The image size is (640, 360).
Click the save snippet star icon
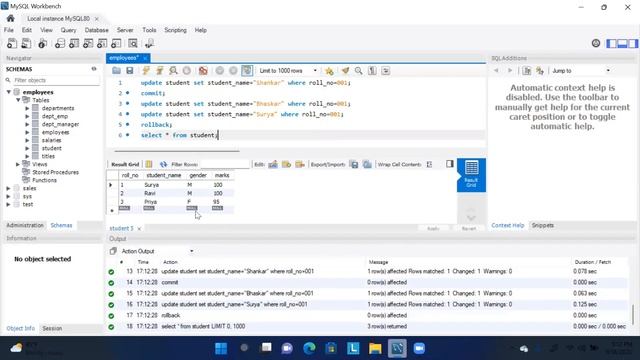click(329, 71)
